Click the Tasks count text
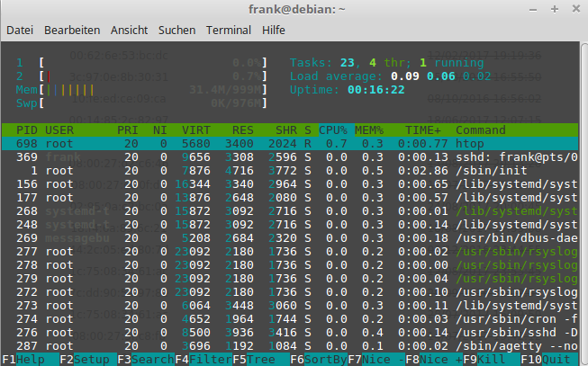This screenshot has height=366, width=588. point(386,63)
